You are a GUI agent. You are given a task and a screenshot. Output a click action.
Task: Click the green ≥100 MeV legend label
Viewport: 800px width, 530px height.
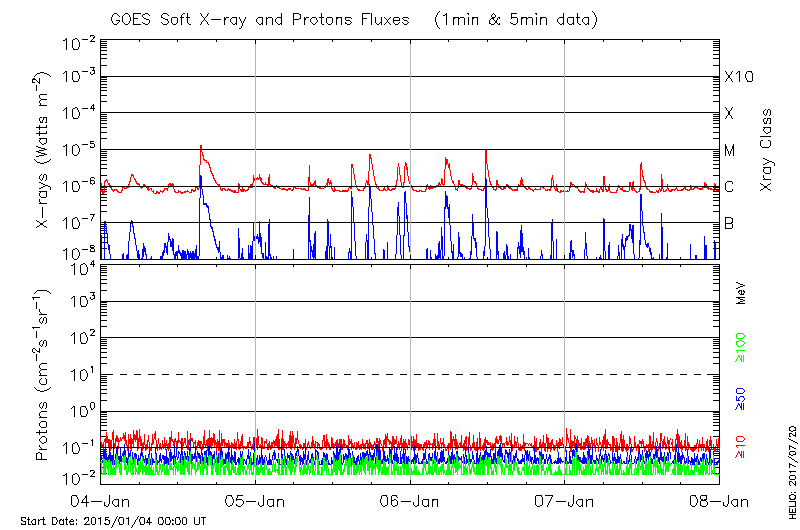click(x=742, y=347)
